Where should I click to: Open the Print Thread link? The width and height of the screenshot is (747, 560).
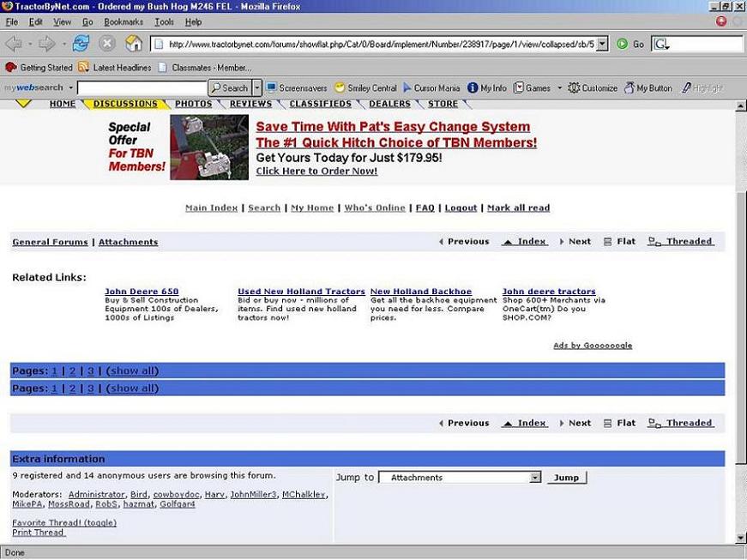click(38, 533)
